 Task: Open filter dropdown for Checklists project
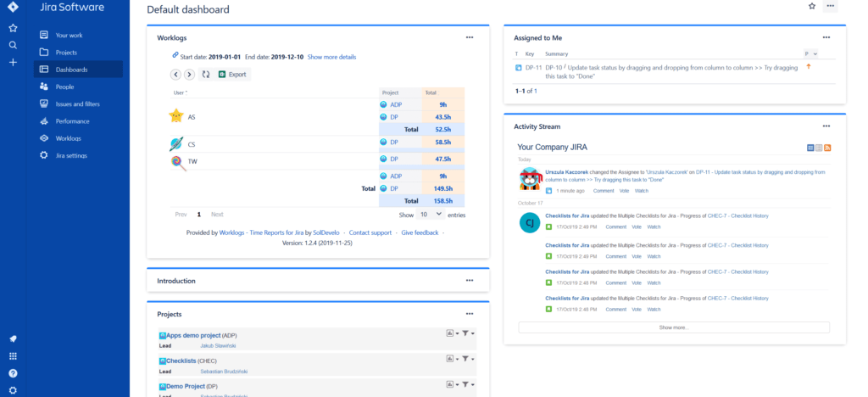[468, 359]
